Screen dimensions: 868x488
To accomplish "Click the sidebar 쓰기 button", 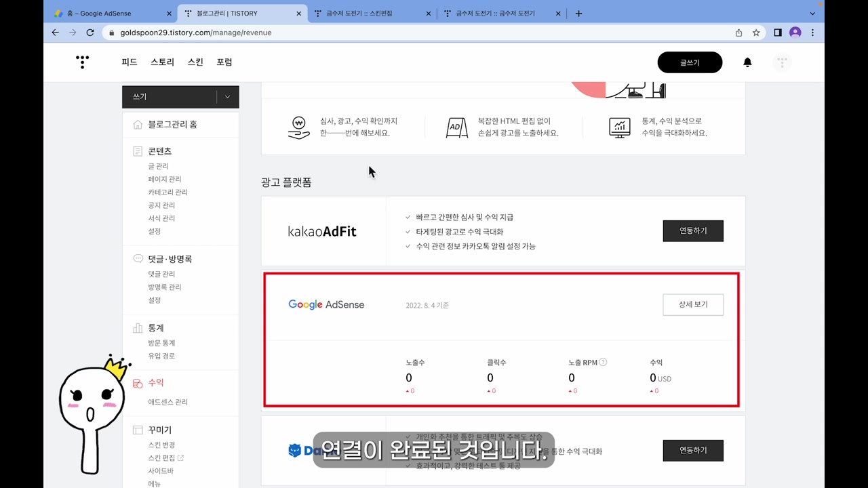I will coord(169,97).
